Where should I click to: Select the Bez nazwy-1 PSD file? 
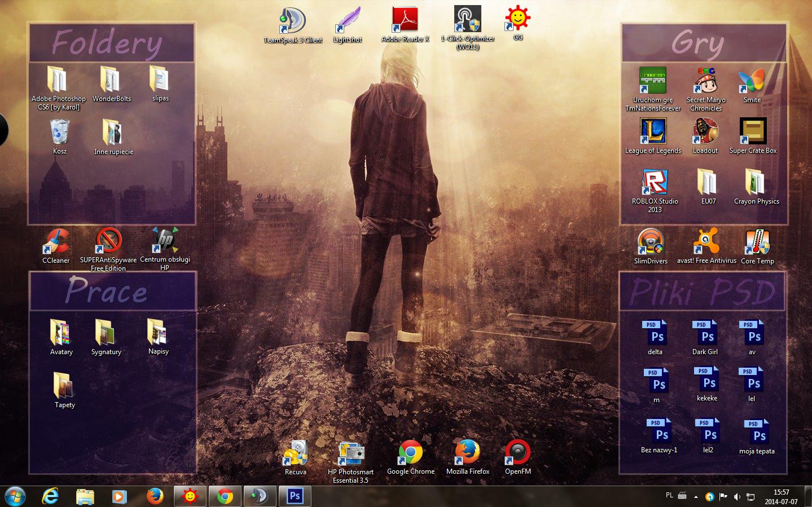click(659, 435)
